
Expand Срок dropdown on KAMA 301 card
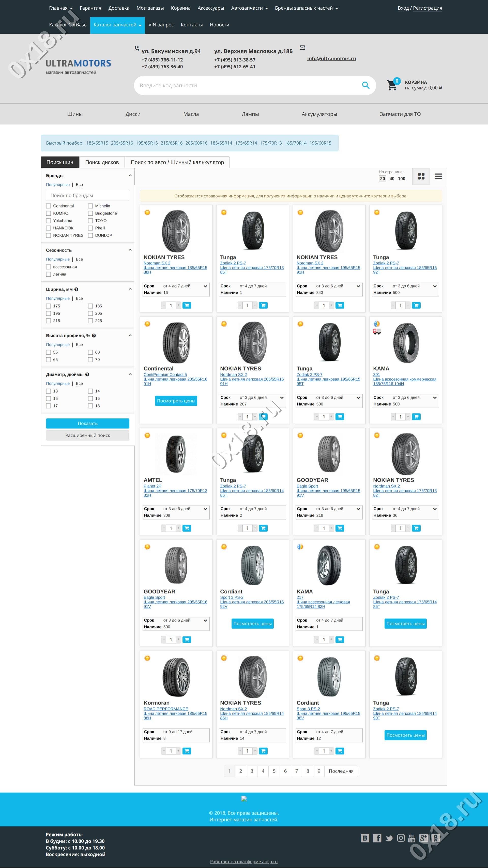[435, 398]
